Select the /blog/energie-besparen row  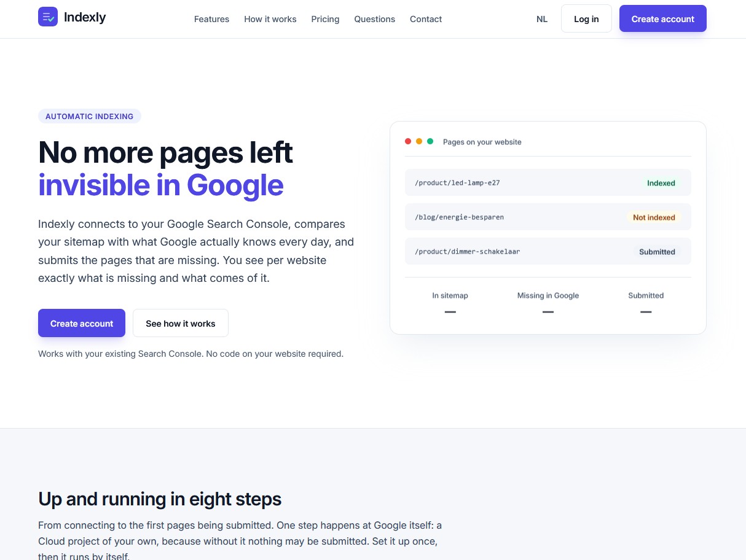[x=548, y=217]
